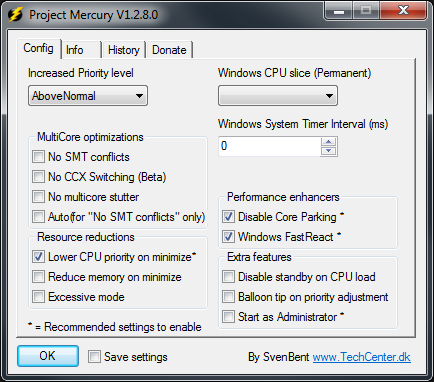Click the System Timer Interval input field
This screenshot has width=434, height=382.
point(269,146)
